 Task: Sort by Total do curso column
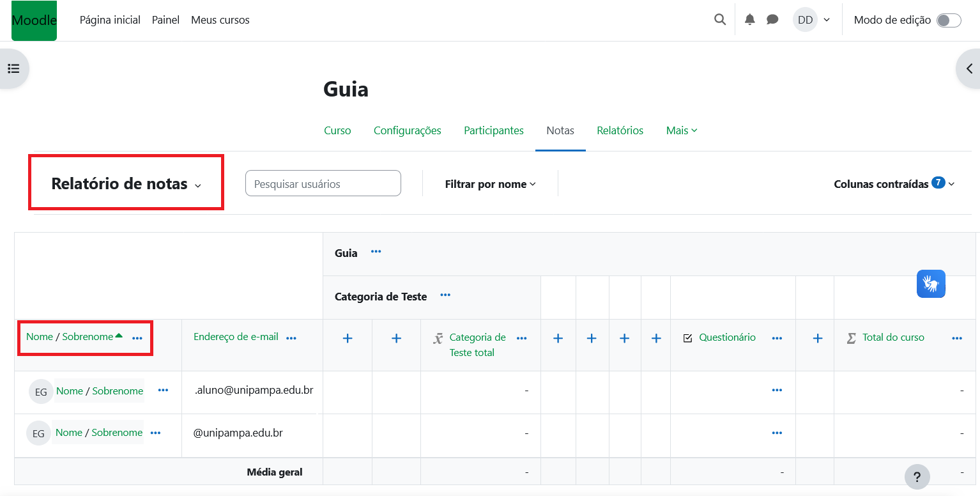pos(892,337)
